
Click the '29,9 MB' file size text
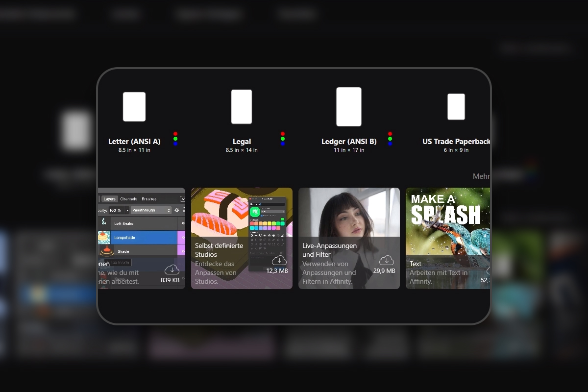click(384, 271)
